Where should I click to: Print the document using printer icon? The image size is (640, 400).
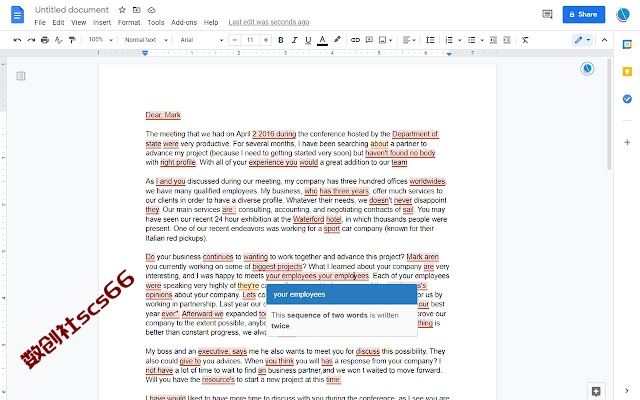point(45,40)
